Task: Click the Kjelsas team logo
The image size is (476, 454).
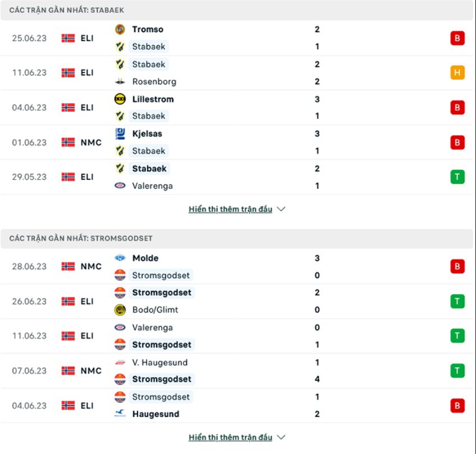Action: pyautogui.click(x=120, y=134)
